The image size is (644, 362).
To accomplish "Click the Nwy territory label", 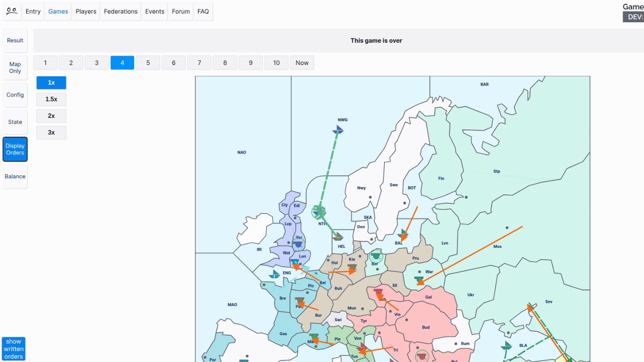I will [361, 188].
